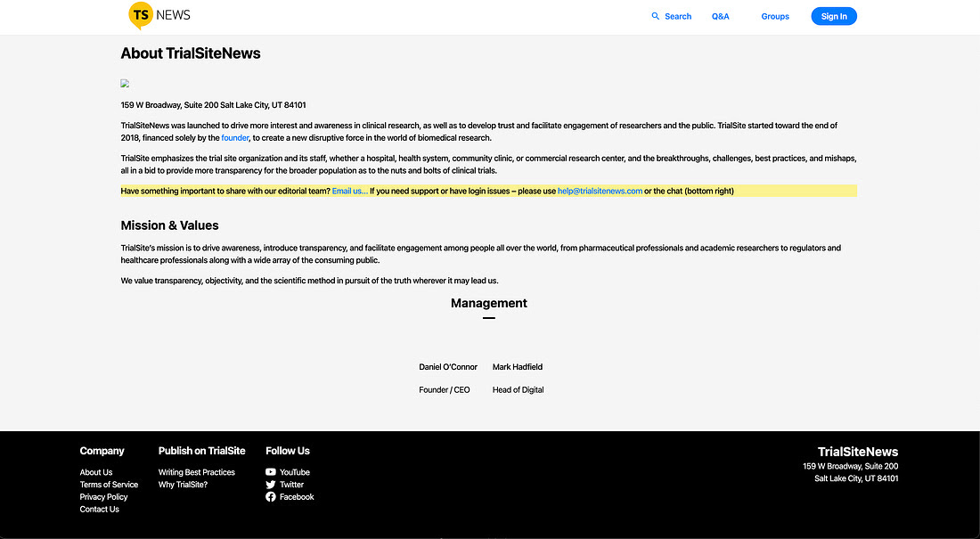Viewport: 980px width, 539px height.
Task: Click the address line under the heading
Action: tap(213, 105)
